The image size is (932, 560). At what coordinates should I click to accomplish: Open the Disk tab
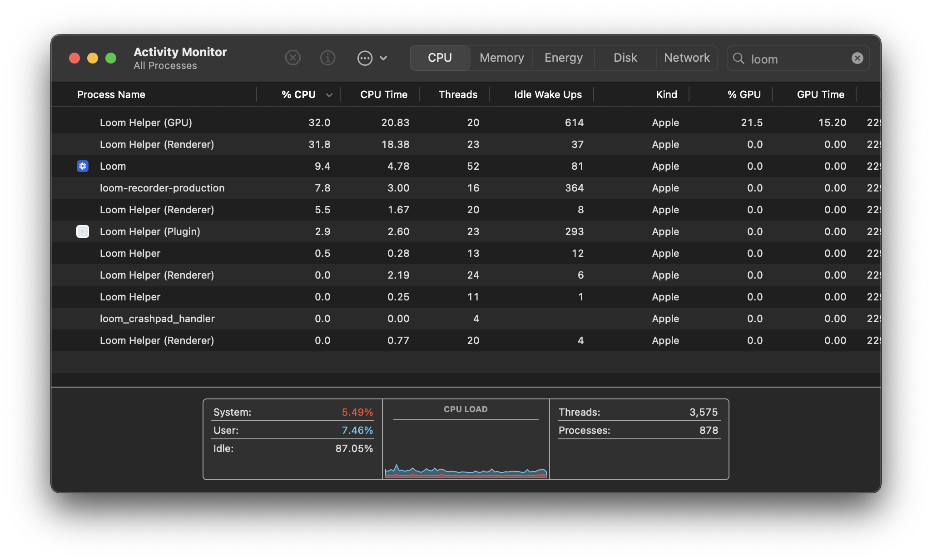[625, 58]
